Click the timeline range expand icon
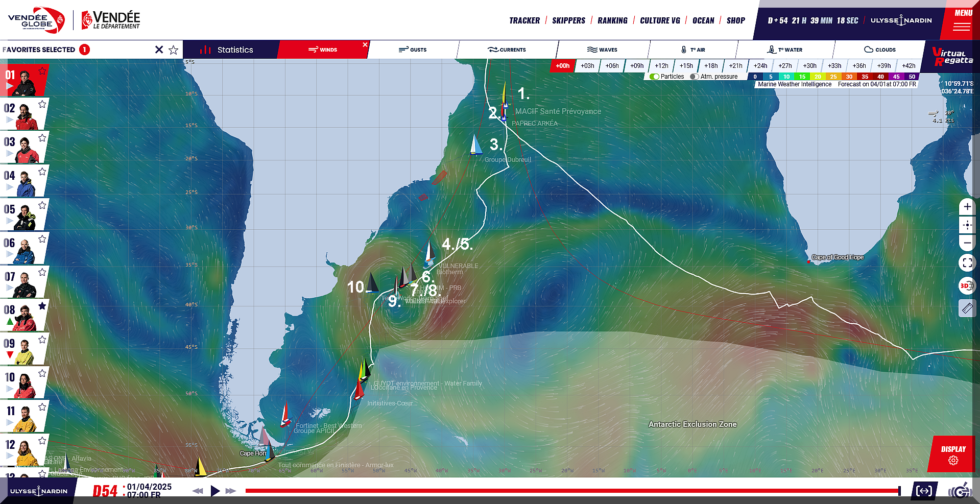Viewport: 980px width, 504px height. click(924, 491)
